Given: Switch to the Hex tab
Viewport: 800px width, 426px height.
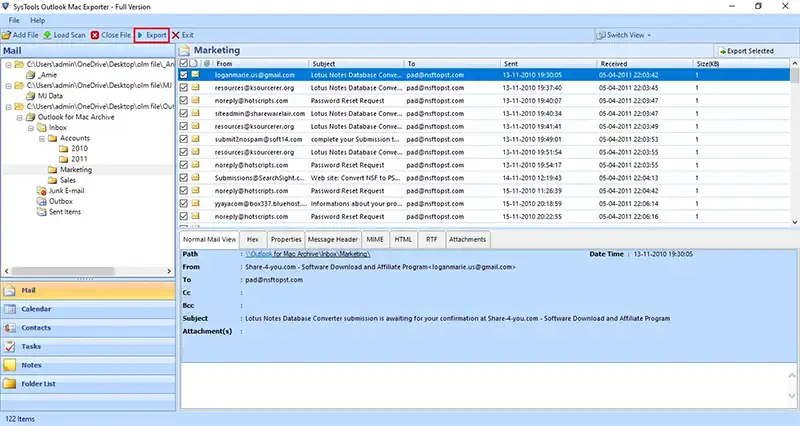Looking at the screenshot, I should 253,239.
